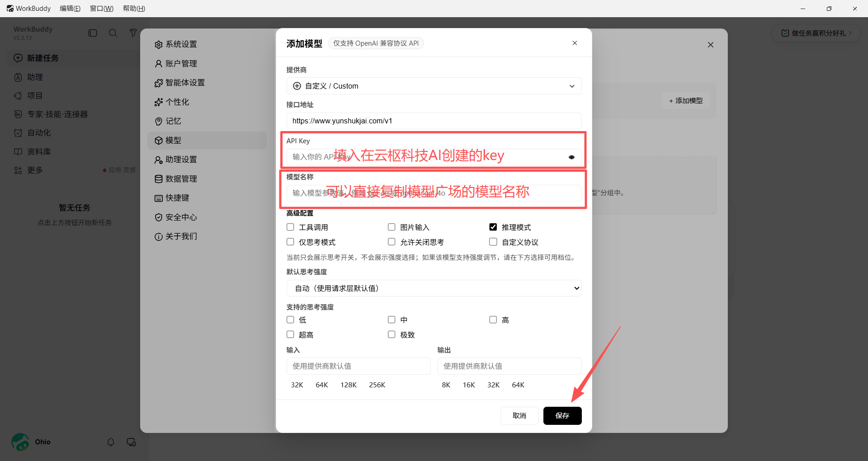
Task: Select the 16K output preset
Action: pyautogui.click(x=469, y=385)
